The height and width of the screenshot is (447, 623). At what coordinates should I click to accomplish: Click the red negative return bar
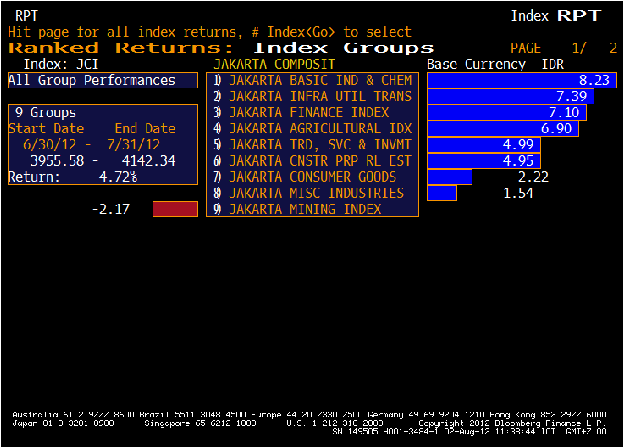[x=175, y=209]
